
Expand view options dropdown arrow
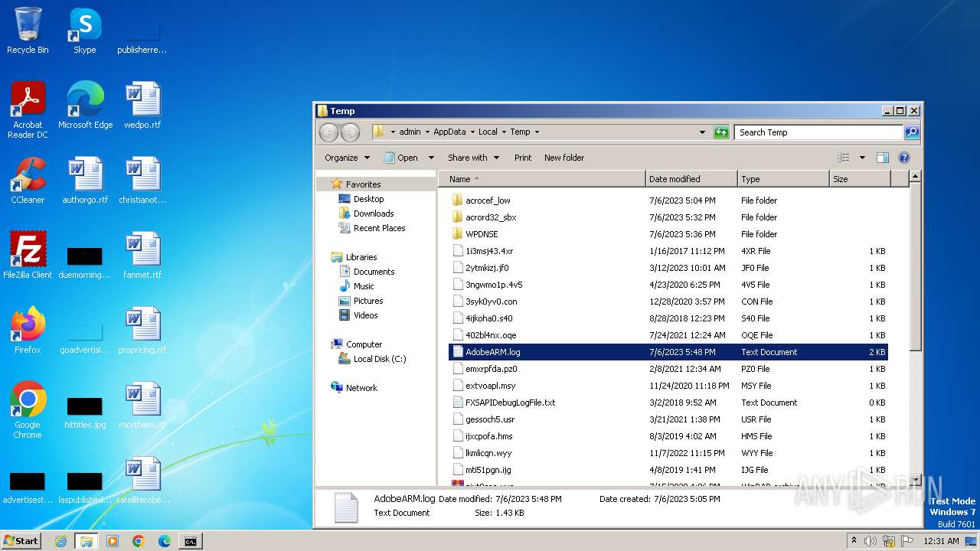point(862,158)
